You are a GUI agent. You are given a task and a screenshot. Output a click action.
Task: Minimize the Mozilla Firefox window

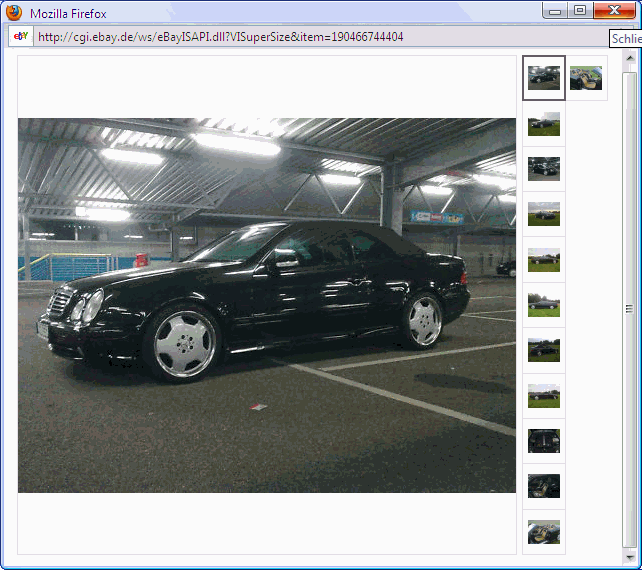point(555,11)
